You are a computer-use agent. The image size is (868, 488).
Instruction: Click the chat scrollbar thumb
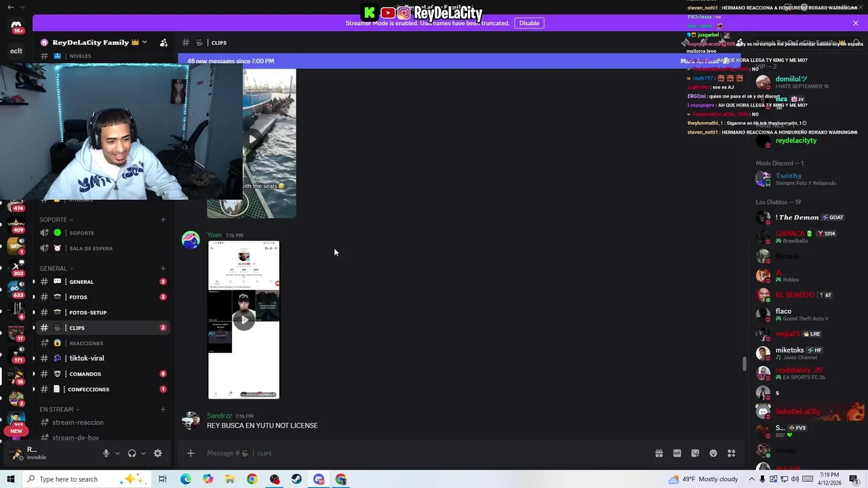pyautogui.click(x=744, y=364)
